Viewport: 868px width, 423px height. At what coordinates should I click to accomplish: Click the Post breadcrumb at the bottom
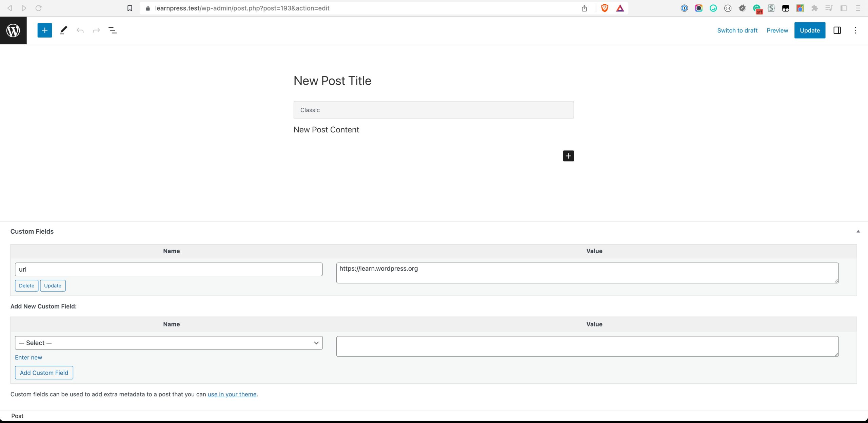pyautogui.click(x=17, y=416)
